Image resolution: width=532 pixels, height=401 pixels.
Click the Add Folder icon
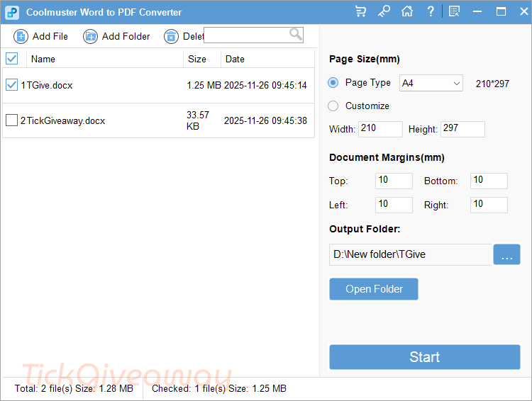[91, 36]
